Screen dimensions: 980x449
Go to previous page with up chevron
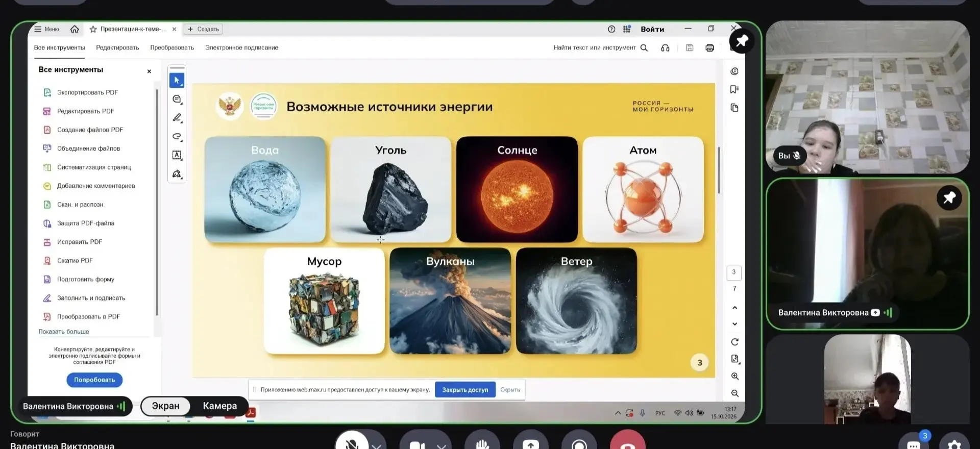point(734,308)
